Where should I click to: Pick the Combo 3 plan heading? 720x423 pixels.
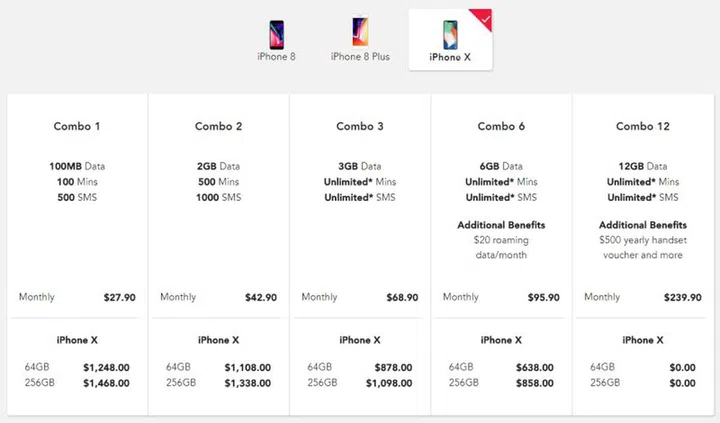coord(360,127)
